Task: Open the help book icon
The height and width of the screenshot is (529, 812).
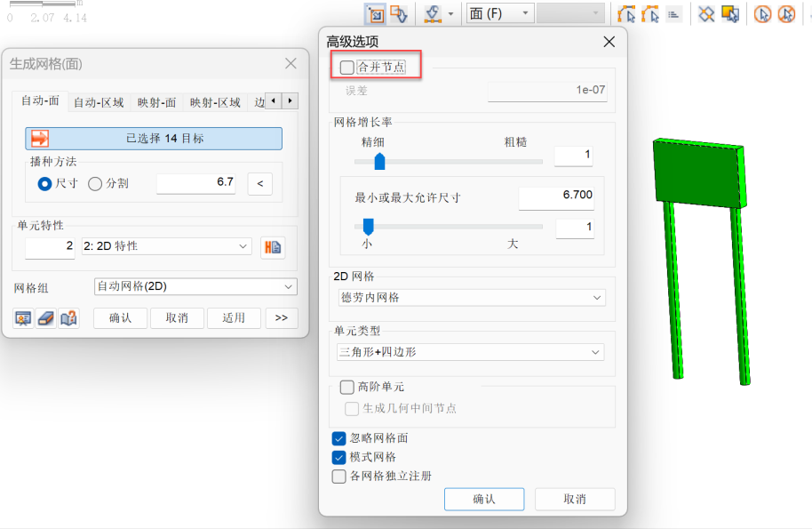Action: (68, 318)
